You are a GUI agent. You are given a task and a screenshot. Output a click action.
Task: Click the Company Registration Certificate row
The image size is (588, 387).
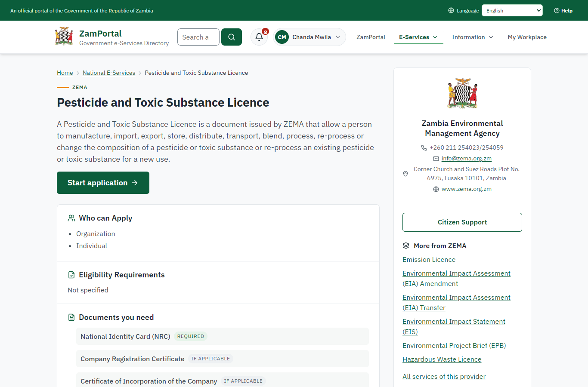click(223, 359)
